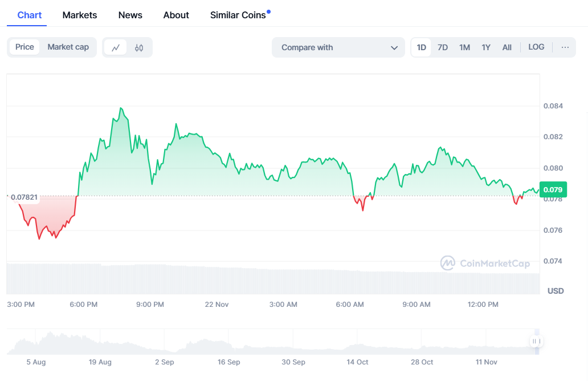This screenshot has width=588, height=381.
Task: Set chart range to 1M
Action: (x=464, y=47)
